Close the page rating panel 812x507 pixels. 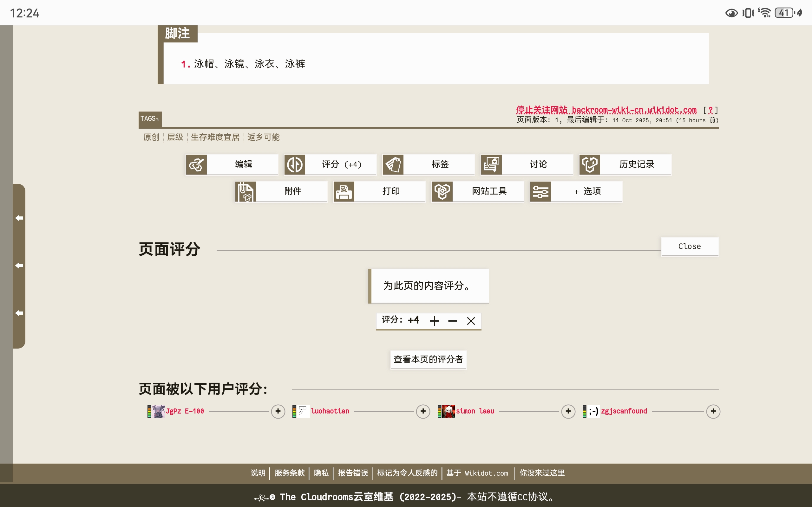click(x=690, y=246)
